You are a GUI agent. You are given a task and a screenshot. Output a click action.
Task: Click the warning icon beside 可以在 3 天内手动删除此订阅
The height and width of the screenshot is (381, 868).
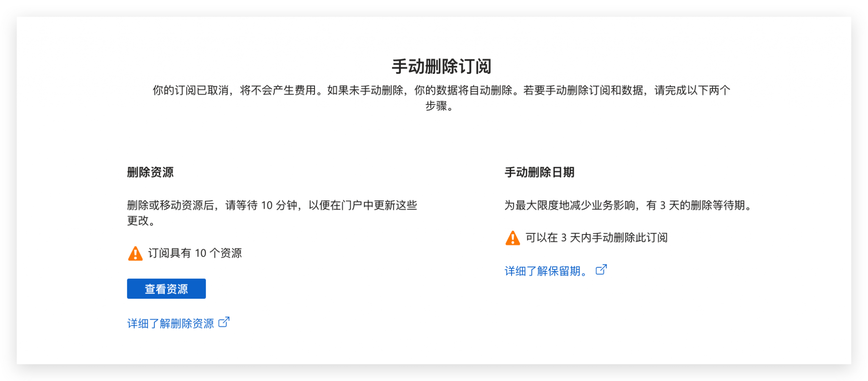point(512,238)
